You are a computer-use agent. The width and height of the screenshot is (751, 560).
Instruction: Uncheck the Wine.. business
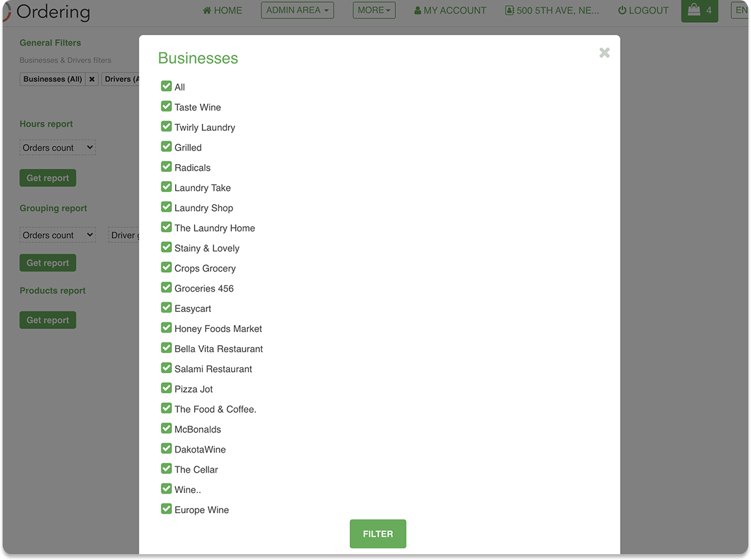166,488
